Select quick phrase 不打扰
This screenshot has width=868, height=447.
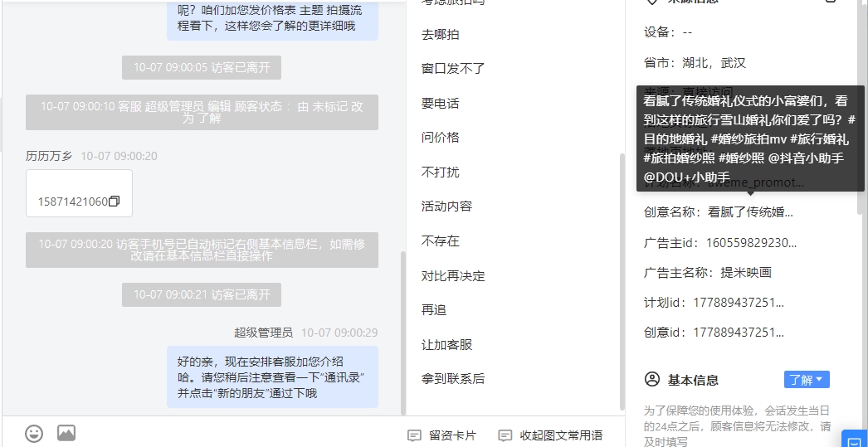pyautogui.click(x=441, y=172)
